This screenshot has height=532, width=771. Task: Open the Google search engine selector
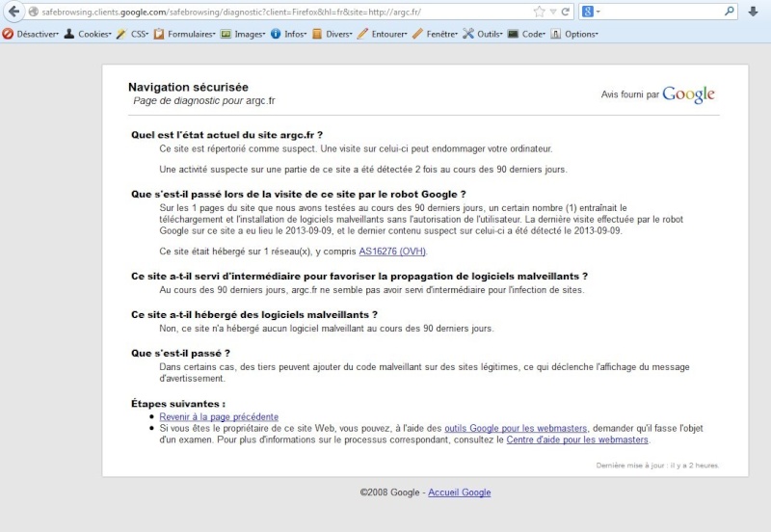tap(591, 12)
